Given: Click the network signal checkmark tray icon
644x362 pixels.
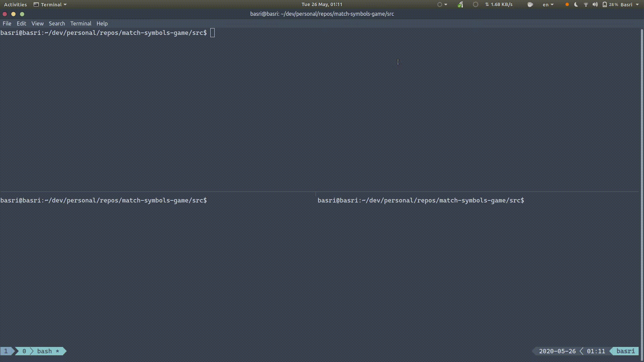Looking at the screenshot, I should [461, 5].
